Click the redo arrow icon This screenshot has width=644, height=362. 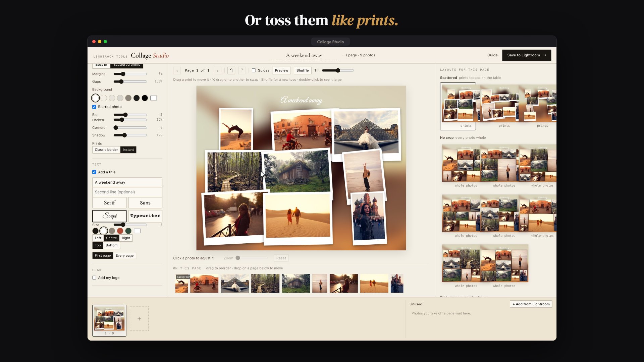[242, 70]
